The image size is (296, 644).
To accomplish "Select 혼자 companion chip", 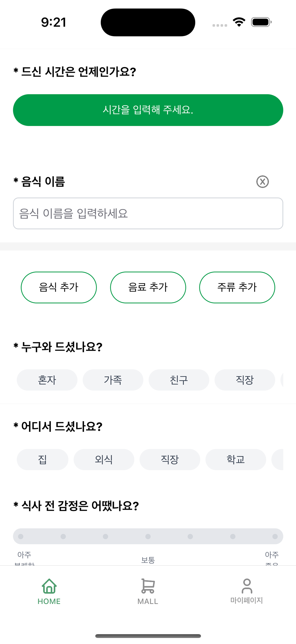I will [x=47, y=380].
